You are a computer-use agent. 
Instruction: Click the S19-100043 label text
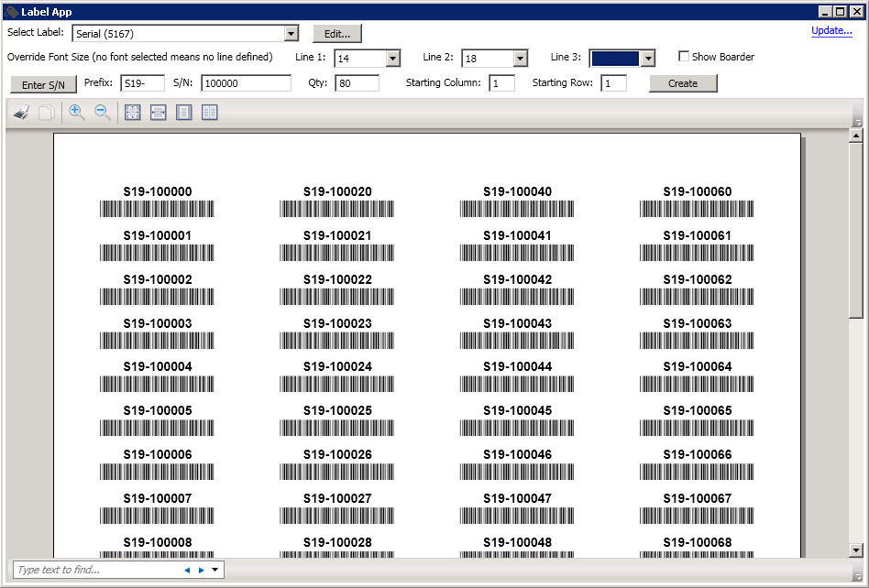click(518, 323)
